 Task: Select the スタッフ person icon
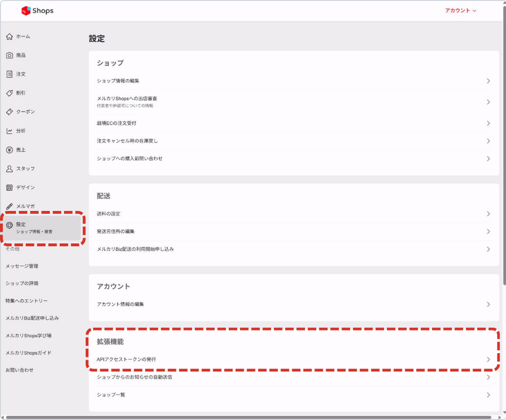[9, 169]
